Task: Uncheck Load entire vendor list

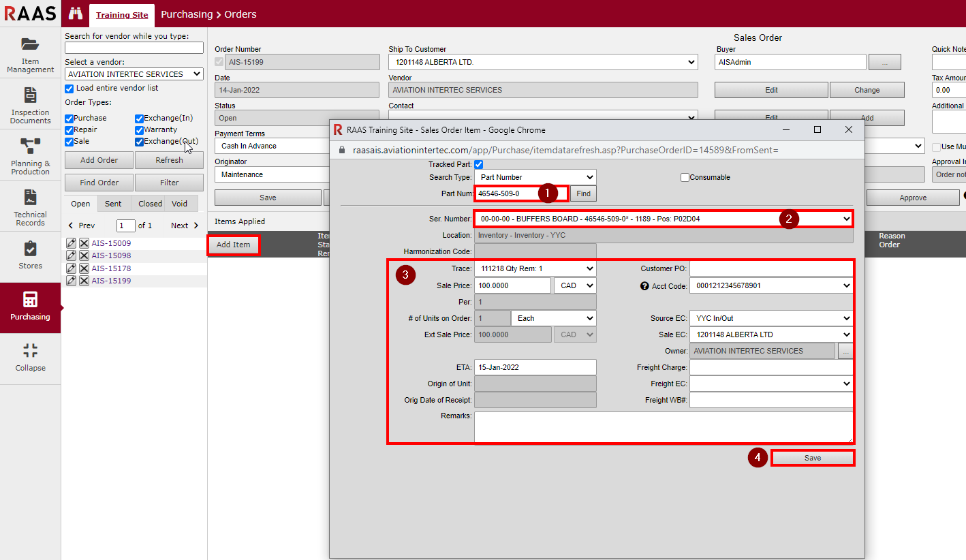Action: [69, 89]
